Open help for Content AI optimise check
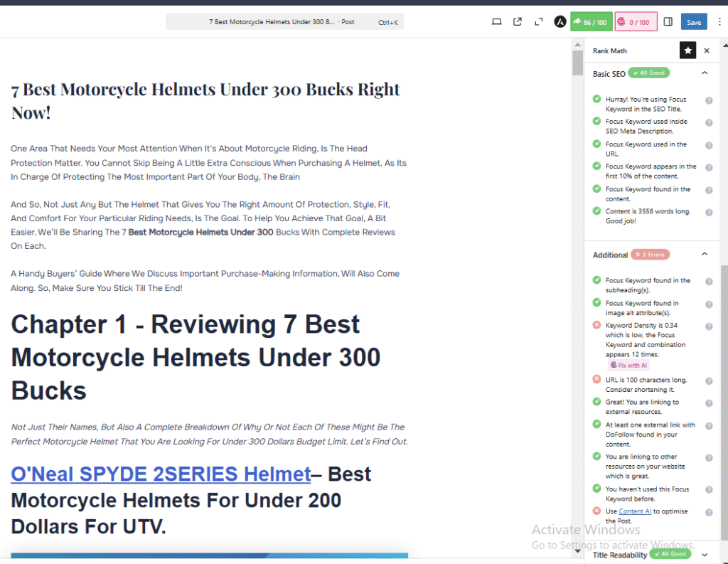Image resolution: width=728 pixels, height=564 pixels. [x=709, y=512]
